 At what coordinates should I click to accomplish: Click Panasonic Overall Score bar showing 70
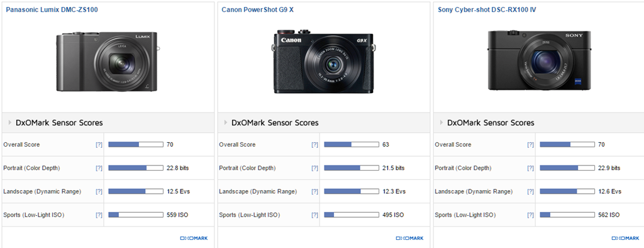click(x=136, y=145)
